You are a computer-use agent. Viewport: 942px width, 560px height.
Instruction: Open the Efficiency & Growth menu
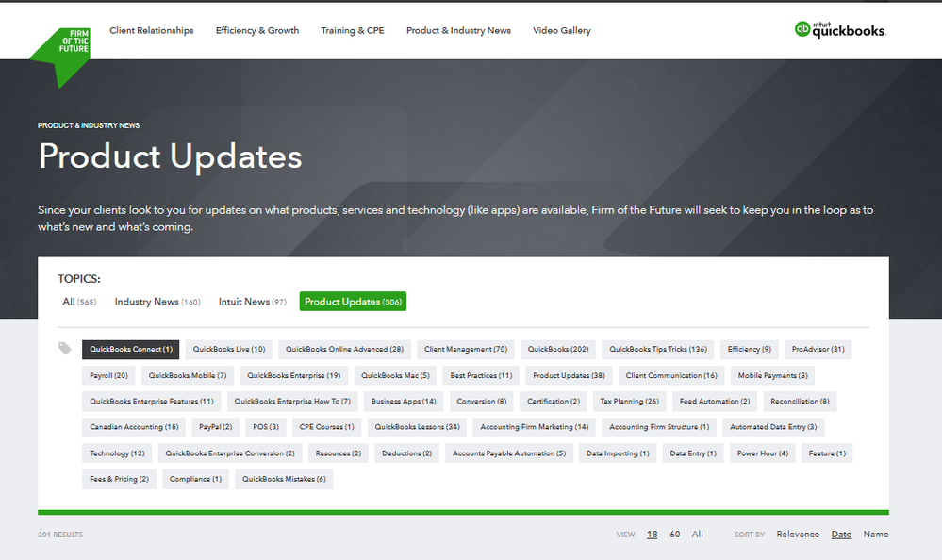click(x=257, y=31)
